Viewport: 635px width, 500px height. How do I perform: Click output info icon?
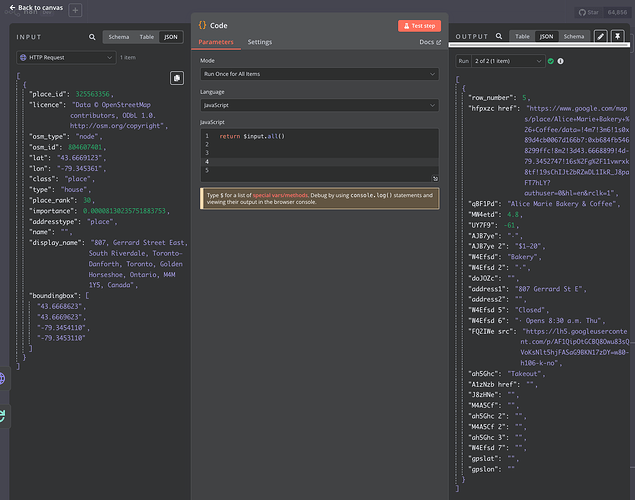pyautogui.click(x=560, y=61)
